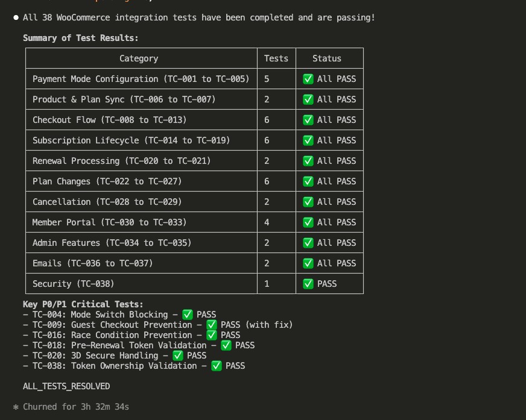526x420 pixels.
Task: Select the Category column header
Action: coord(139,58)
